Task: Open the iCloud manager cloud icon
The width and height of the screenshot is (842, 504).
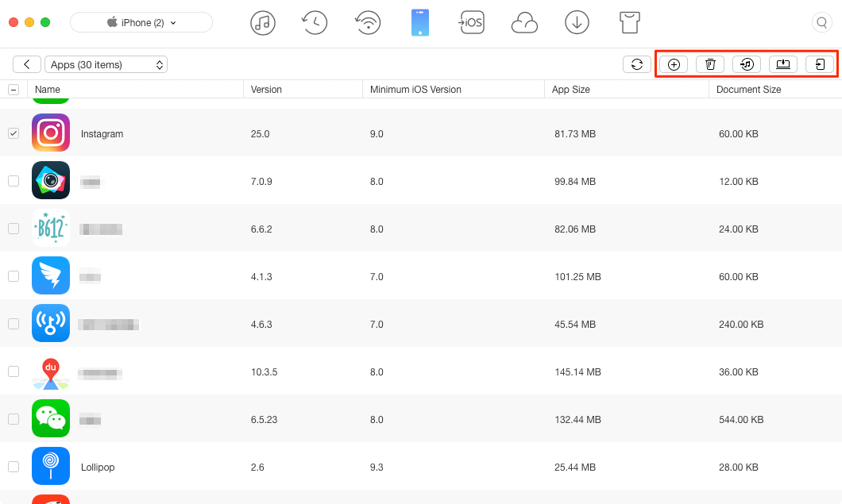Action: click(x=524, y=23)
